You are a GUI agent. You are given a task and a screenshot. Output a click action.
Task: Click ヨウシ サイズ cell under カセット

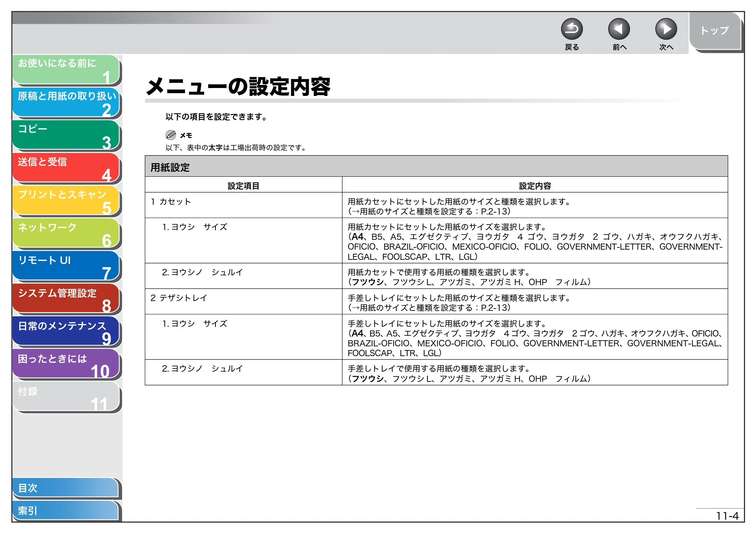[x=243, y=241]
